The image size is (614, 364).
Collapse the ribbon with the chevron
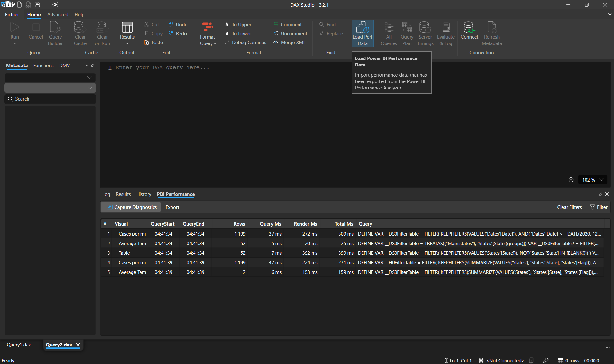click(x=610, y=14)
